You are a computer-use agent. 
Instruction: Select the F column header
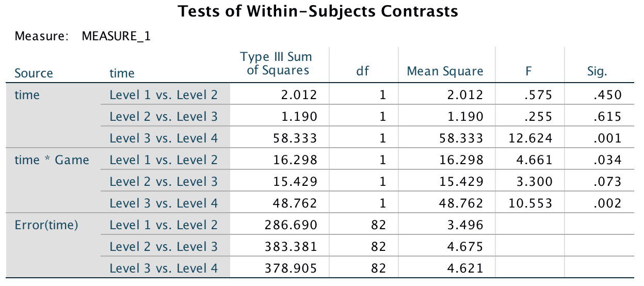tap(529, 71)
